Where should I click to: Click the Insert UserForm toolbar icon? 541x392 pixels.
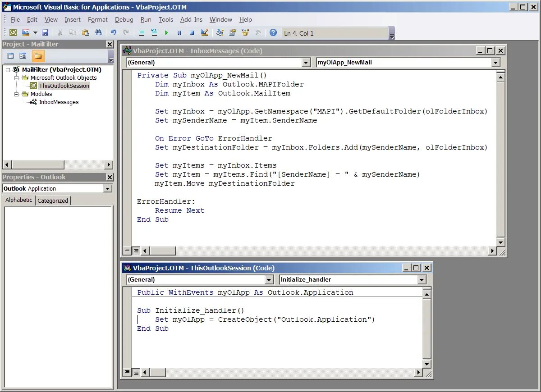26,32
